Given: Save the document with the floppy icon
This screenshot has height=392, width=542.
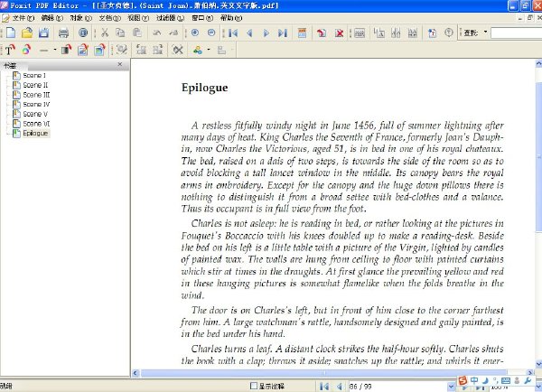Looking at the screenshot, I should (43, 33).
